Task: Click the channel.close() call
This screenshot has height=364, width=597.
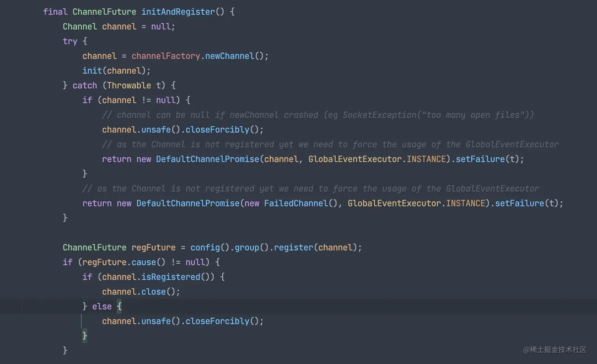Action: (138, 292)
